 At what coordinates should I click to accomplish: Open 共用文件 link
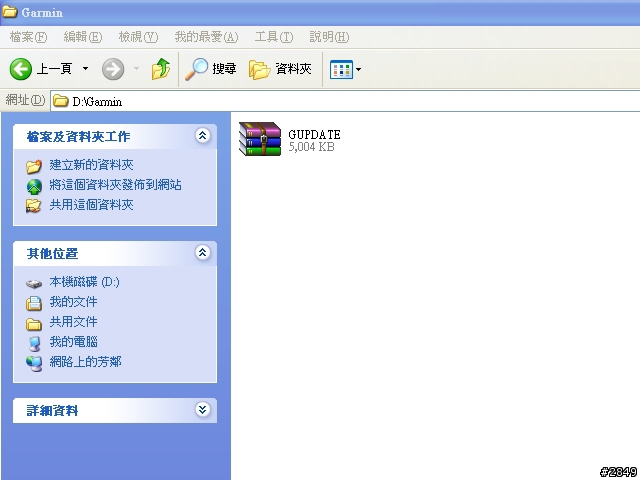73,322
